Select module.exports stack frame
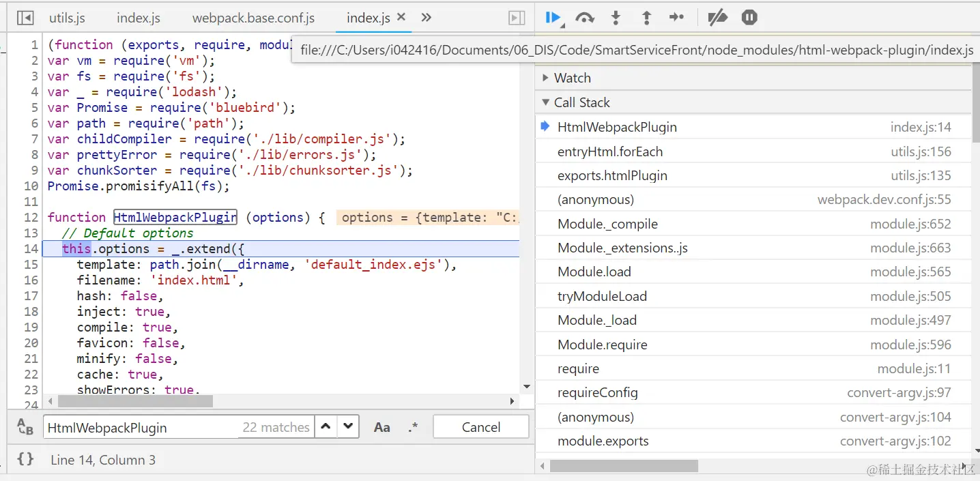The height and width of the screenshot is (481, 980). pos(753,441)
